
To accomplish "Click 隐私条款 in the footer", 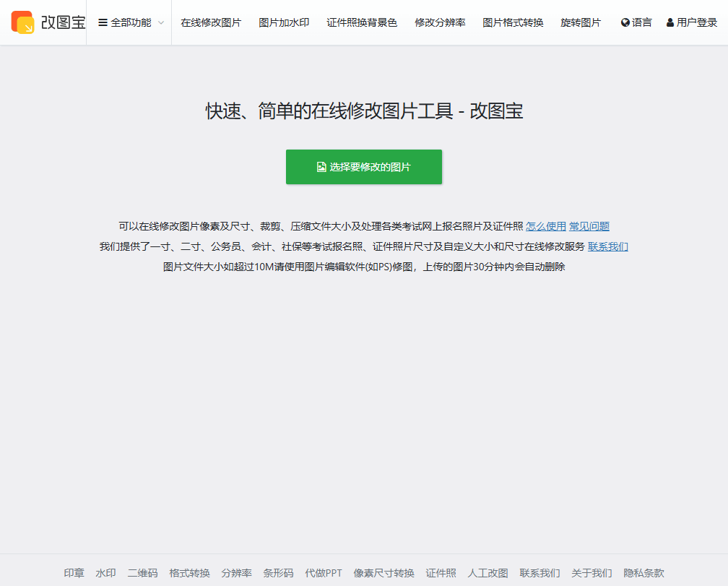I will (x=643, y=572).
